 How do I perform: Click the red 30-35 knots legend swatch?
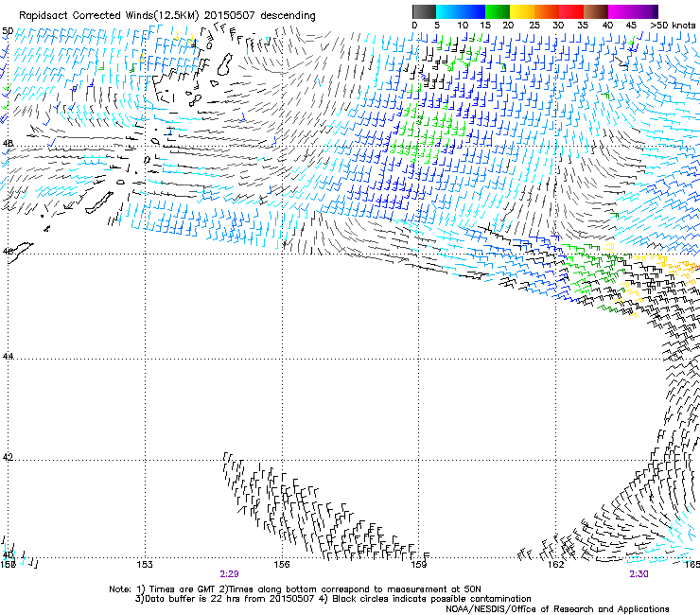tap(571, 11)
